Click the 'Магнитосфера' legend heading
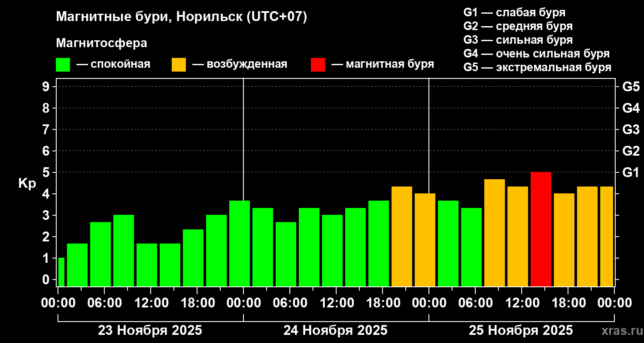The image size is (644, 343). click(x=101, y=43)
